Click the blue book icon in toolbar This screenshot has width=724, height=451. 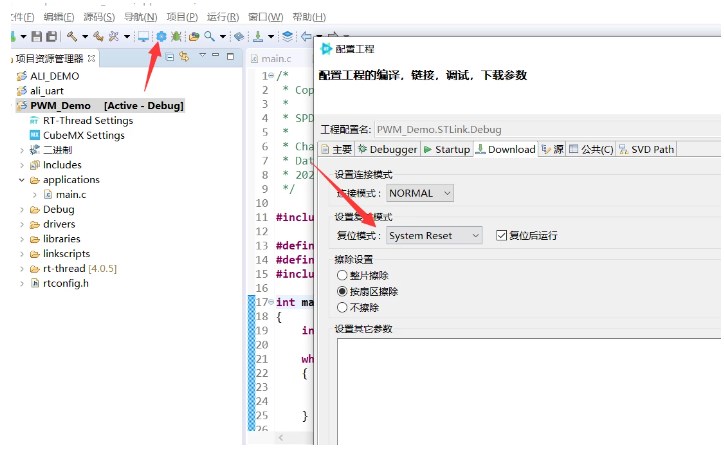tap(239, 36)
